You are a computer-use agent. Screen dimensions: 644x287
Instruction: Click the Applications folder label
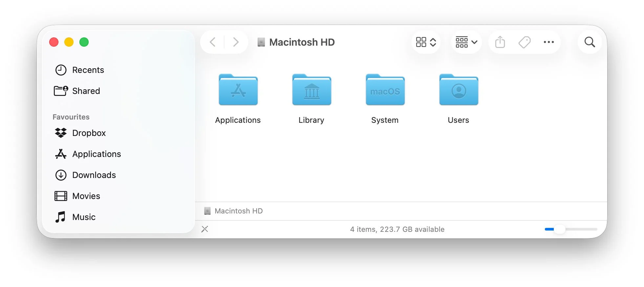pos(238,120)
